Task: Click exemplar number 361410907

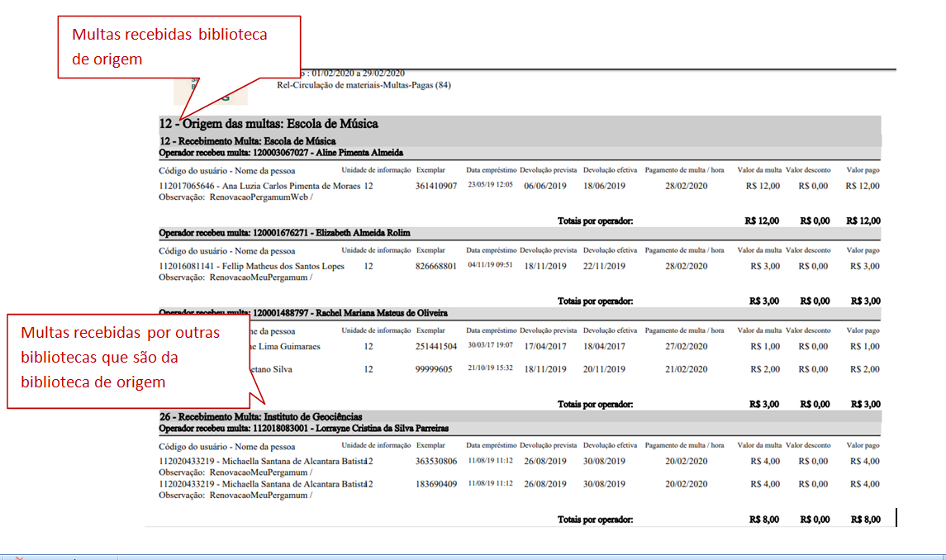Action: tap(436, 186)
